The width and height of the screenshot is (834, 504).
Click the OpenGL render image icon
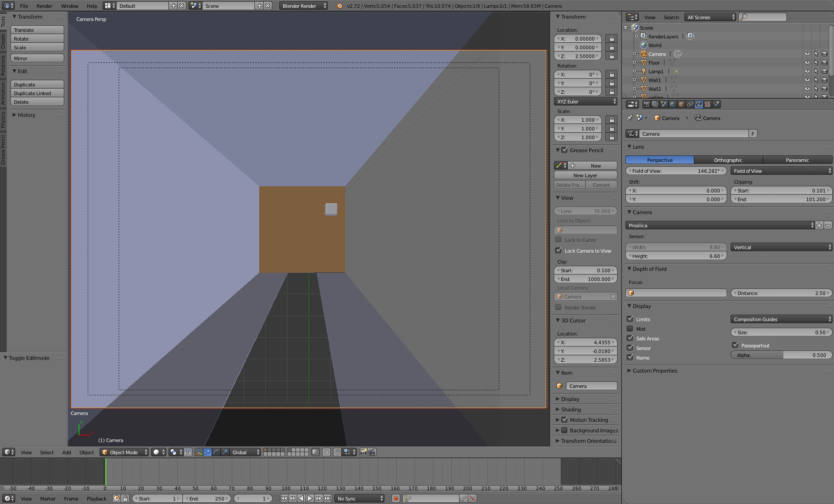[363, 452]
